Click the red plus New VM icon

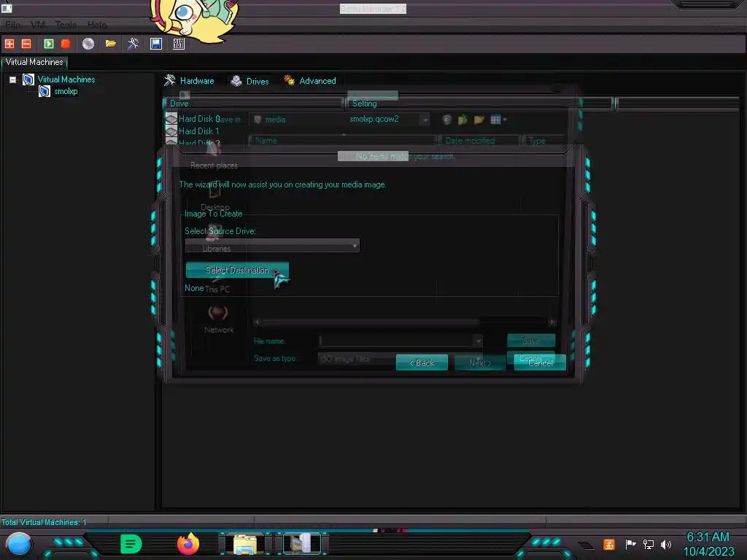tap(9, 44)
